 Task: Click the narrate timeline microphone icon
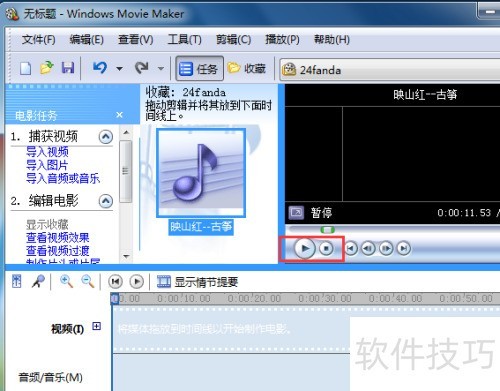click(38, 282)
